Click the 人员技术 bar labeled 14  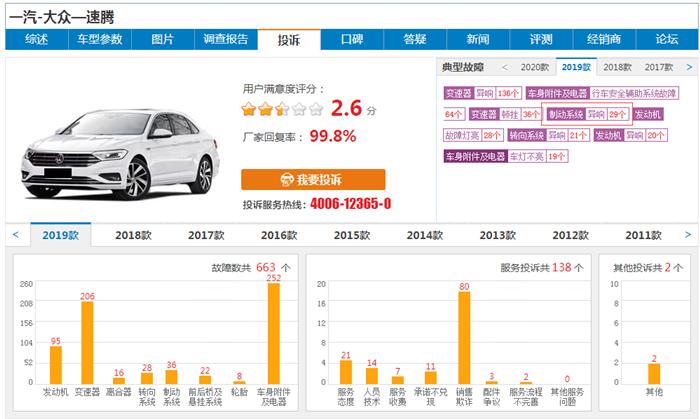372,376
